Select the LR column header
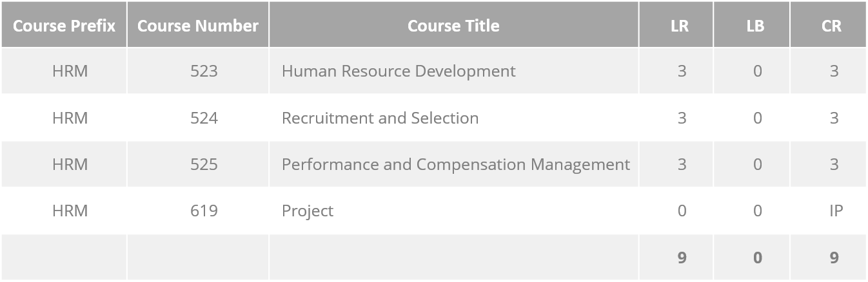 [679, 26]
